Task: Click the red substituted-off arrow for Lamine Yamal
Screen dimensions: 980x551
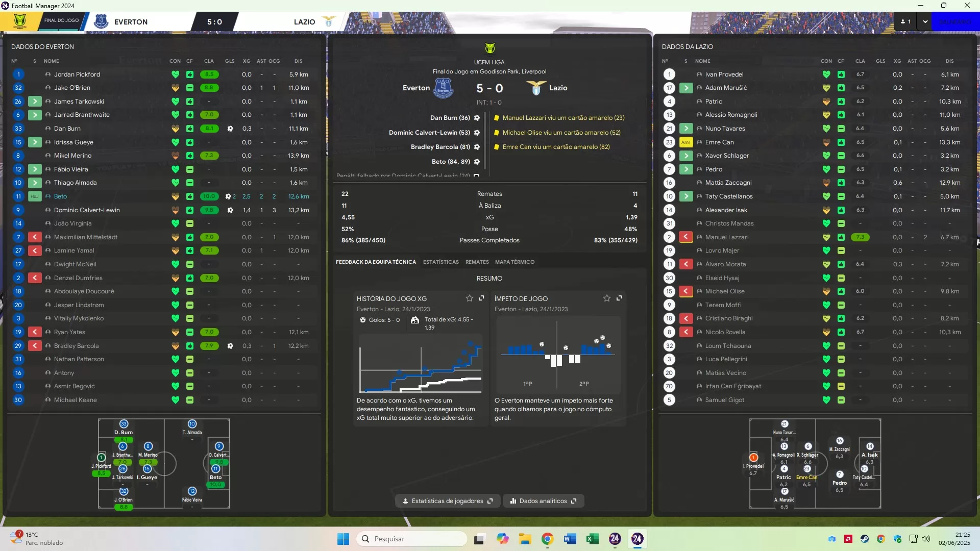Action: tap(35, 251)
